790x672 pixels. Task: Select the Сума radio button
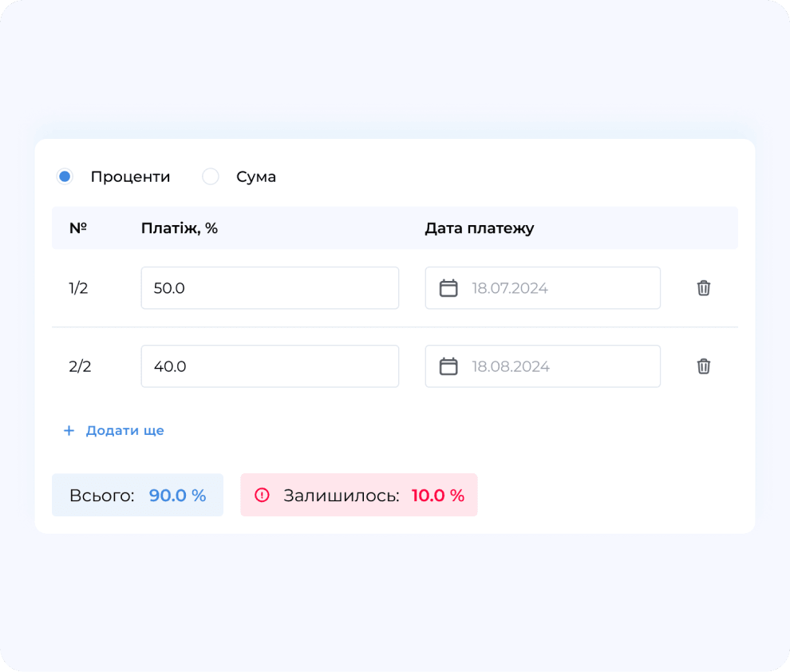click(211, 176)
